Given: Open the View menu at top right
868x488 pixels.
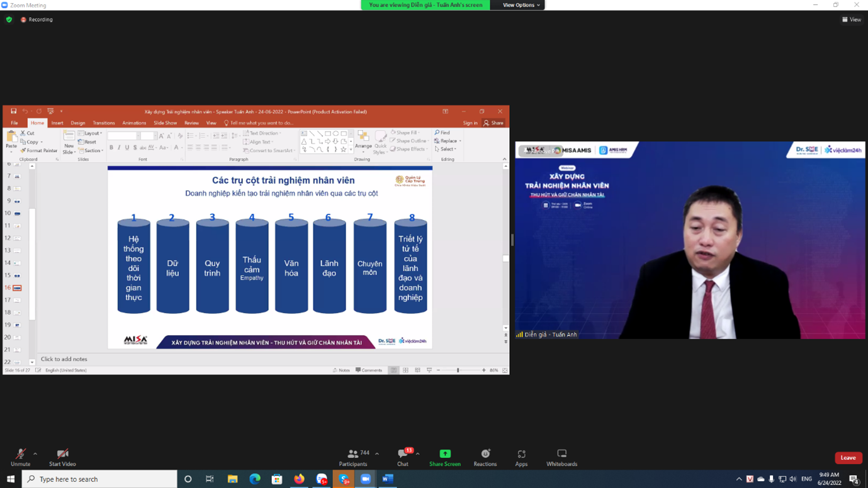Looking at the screenshot, I should coord(852,19).
